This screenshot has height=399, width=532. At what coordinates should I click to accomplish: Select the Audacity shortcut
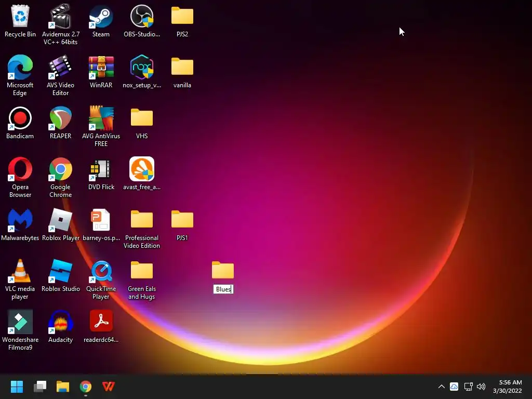coord(60,322)
